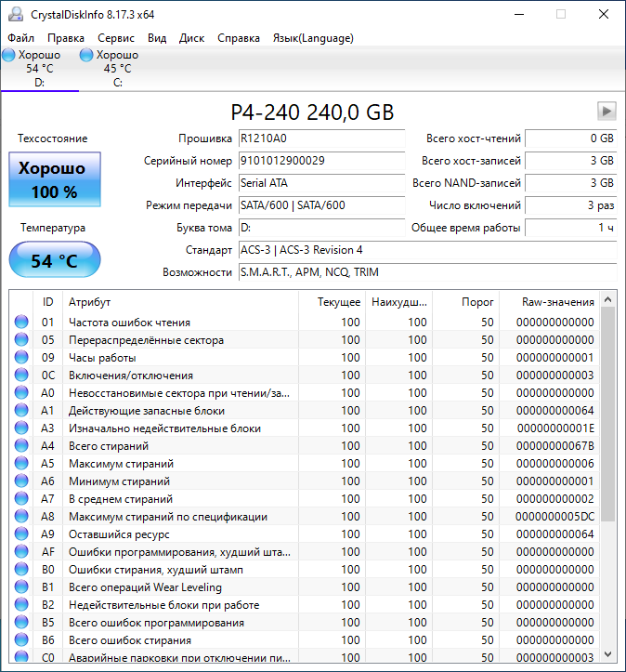Screen dimensions: 626x672
Task: Click the status orb for Минимум стираний
Action: coord(21,481)
